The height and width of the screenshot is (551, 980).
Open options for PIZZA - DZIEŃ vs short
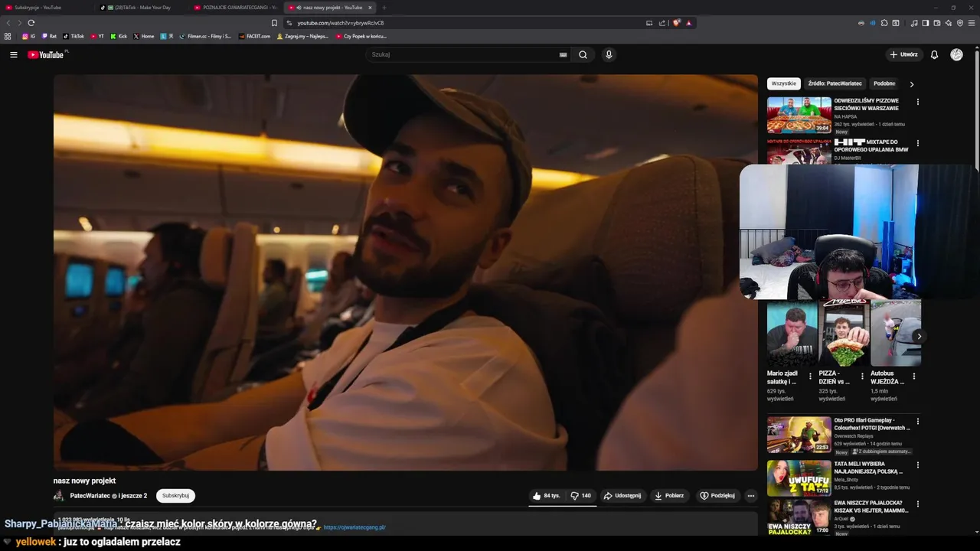(862, 377)
